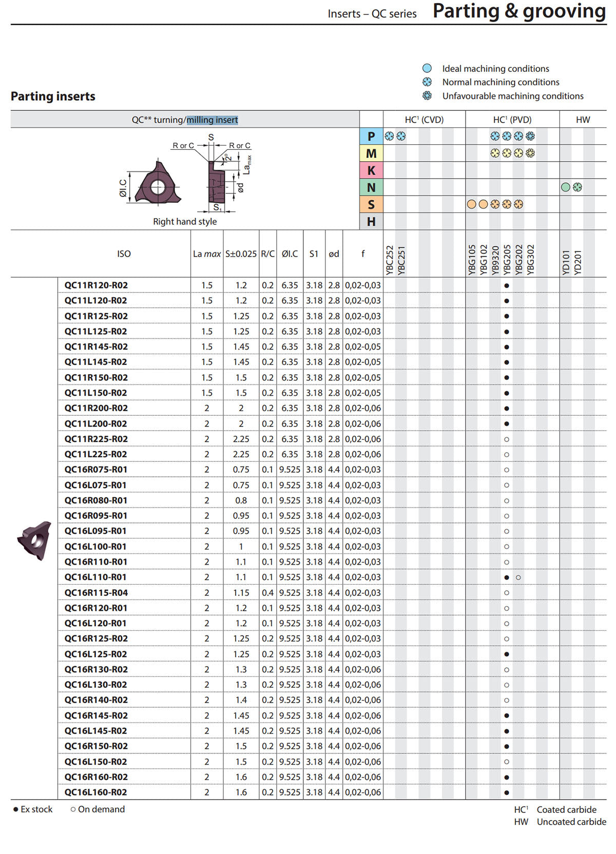
Task: Click the ISO code QC16R115-R04
Action: [96, 593]
